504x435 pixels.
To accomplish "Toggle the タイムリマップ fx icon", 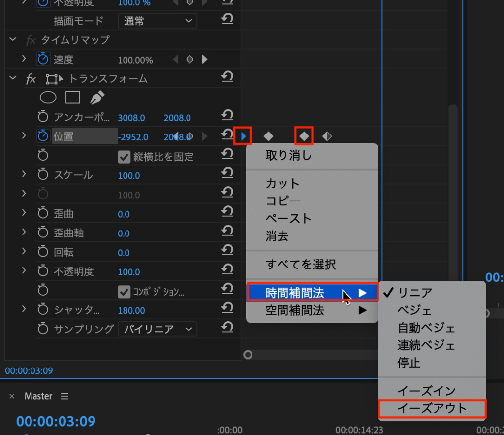I will point(31,40).
